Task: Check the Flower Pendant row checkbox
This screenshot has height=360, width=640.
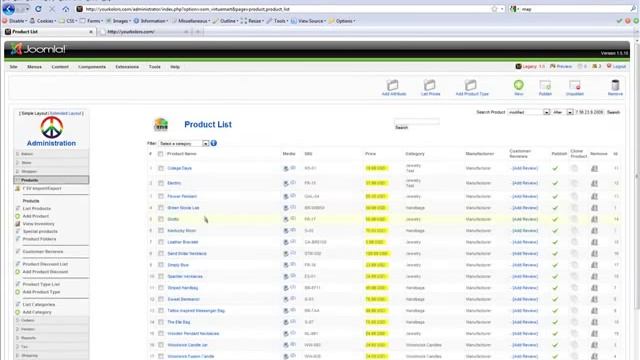Action: 161,196
